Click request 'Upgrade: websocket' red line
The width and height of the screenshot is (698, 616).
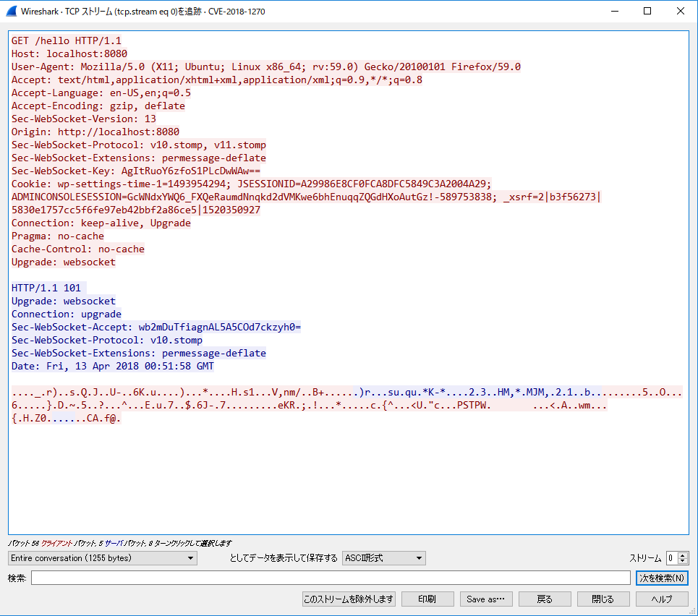pos(64,262)
